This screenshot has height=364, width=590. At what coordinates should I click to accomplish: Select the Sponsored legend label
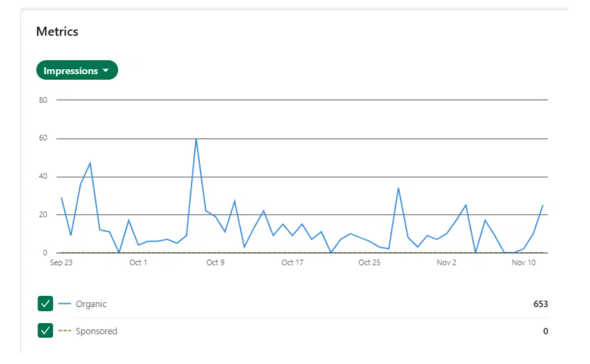[x=96, y=331]
